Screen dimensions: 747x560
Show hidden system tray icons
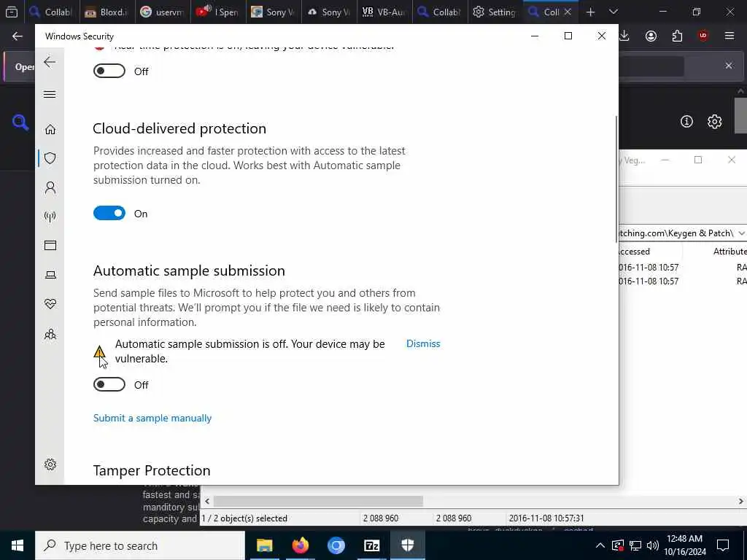(600, 545)
